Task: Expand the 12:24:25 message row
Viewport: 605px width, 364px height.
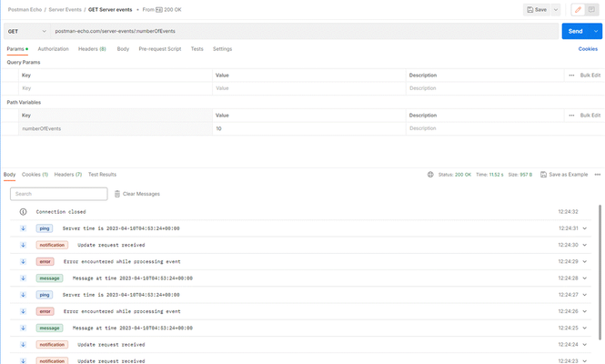Action: point(585,329)
